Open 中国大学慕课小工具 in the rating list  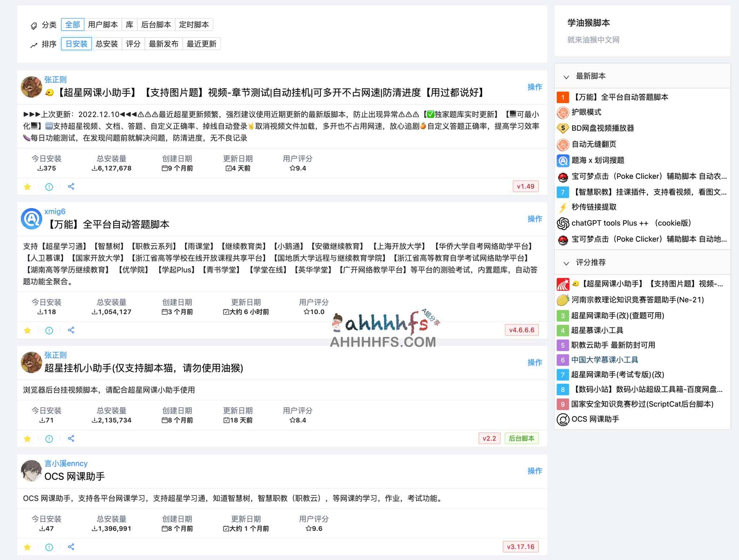(x=605, y=360)
